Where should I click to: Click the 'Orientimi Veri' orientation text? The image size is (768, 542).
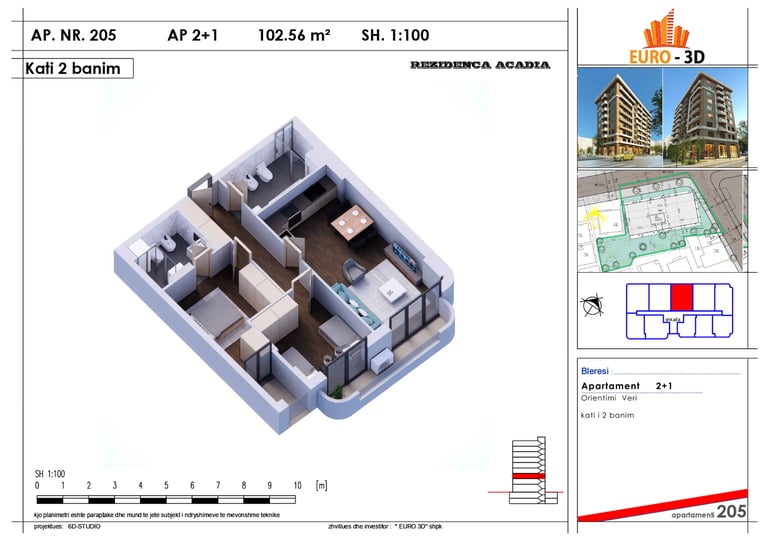pos(609,398)
